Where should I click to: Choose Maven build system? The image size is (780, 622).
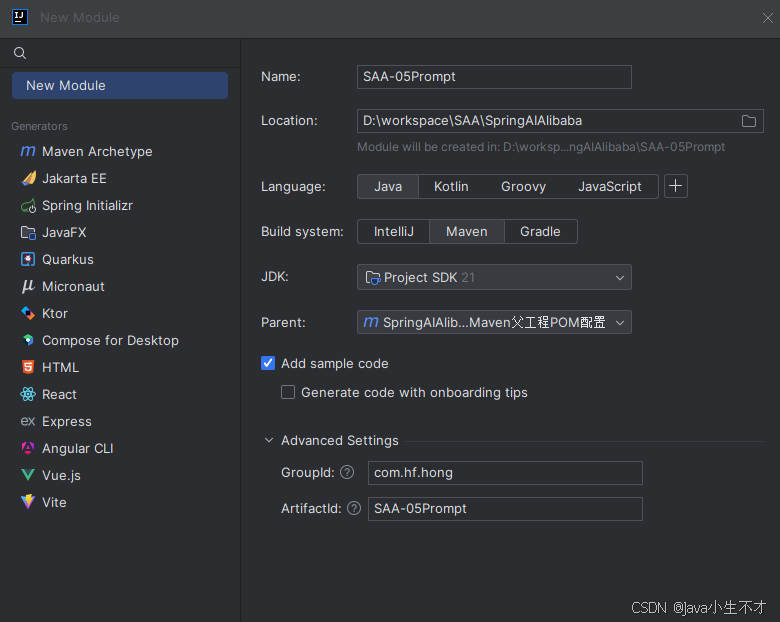tap(467, 231)
